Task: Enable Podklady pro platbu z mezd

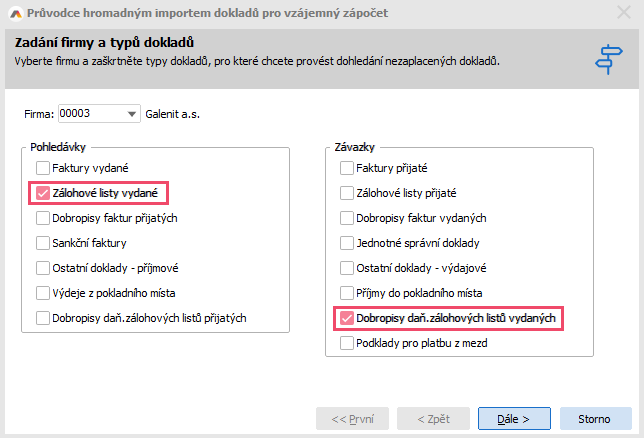Action: (347, 343)
